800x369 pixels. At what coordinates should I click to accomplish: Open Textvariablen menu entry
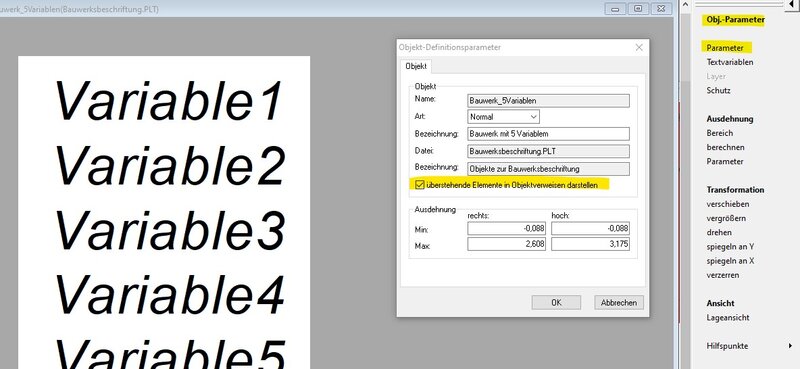pos(730,62)
